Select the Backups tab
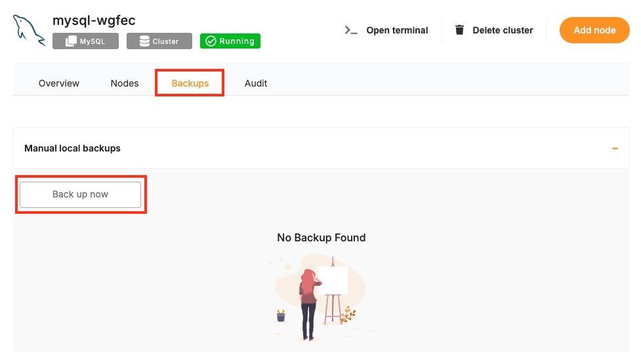641x364 pixels. coord(190,83)
